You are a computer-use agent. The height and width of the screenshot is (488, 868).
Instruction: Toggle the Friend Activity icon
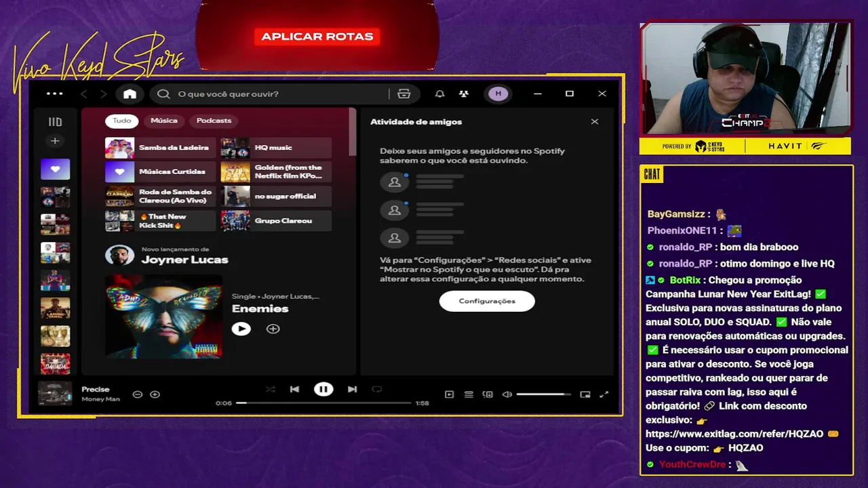tap(463, 94)
